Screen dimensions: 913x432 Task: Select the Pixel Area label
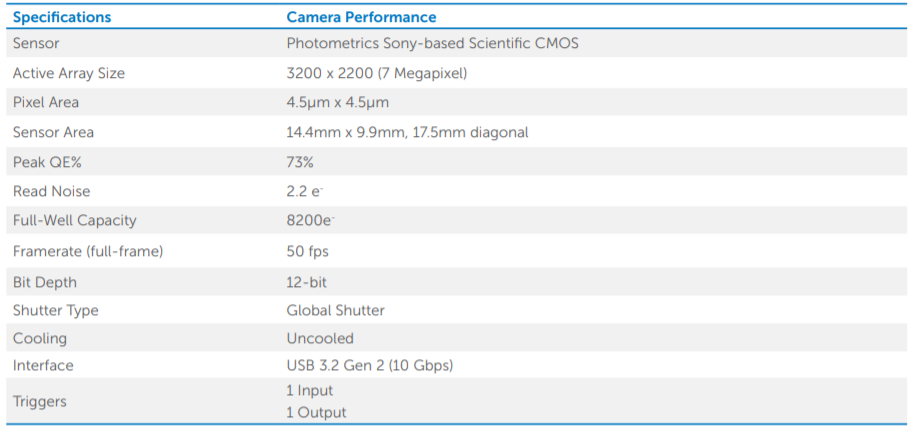[x=45, y=102]
